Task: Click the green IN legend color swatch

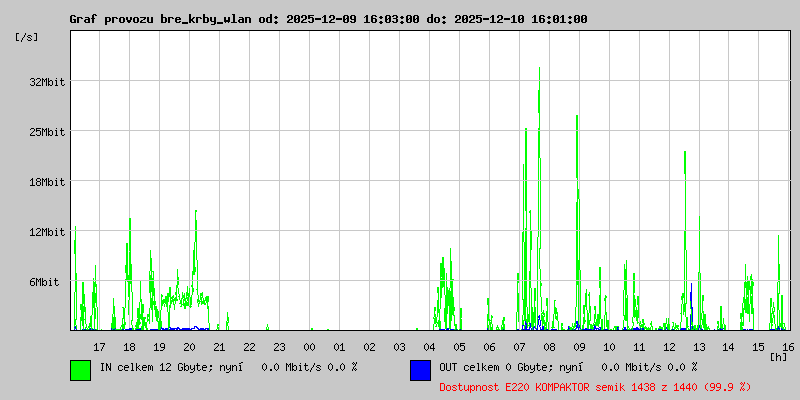Action: 81,370
